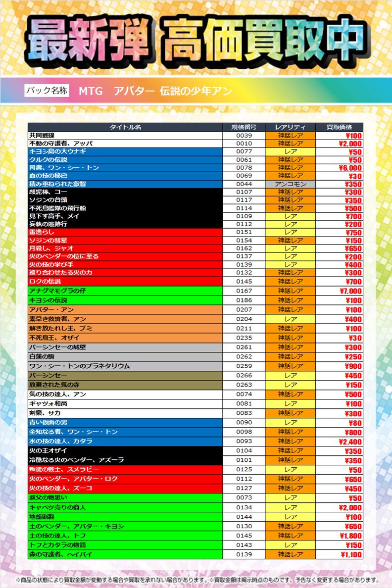Click number 0266 in the バーシンセー row
The width and height of the screenshot is (392, 588).
[244, 375]
